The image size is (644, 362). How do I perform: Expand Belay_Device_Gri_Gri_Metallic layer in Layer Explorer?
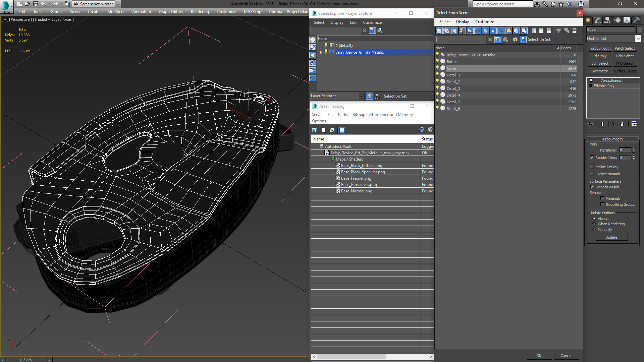point(321,52)
